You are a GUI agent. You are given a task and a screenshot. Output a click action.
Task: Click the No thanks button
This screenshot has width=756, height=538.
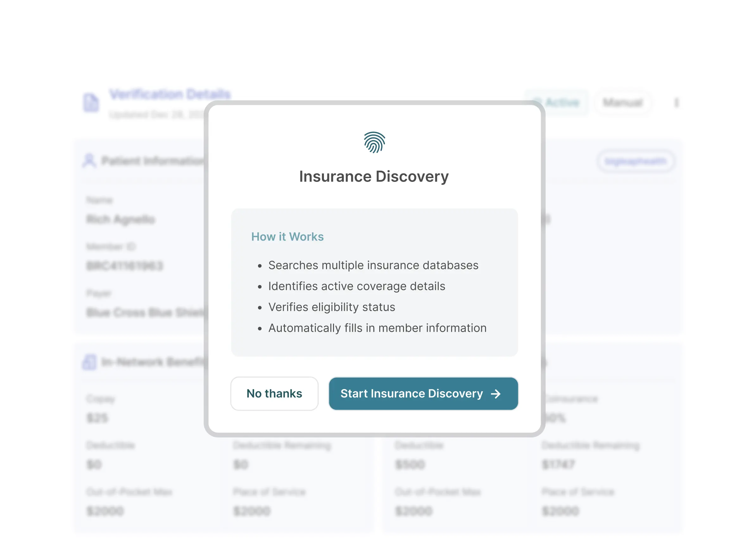tap(274, 394)
